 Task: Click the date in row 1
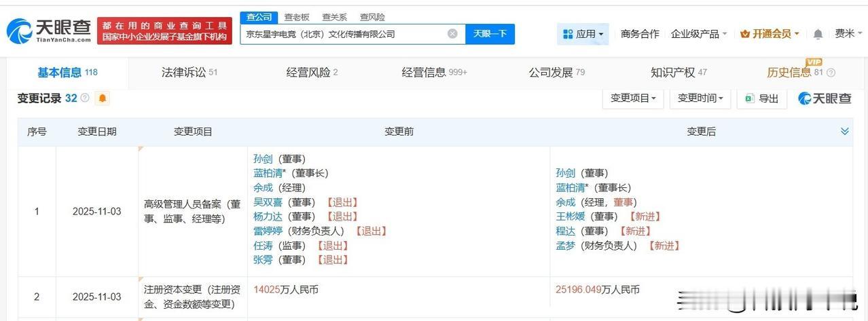(x=97, y=212)
